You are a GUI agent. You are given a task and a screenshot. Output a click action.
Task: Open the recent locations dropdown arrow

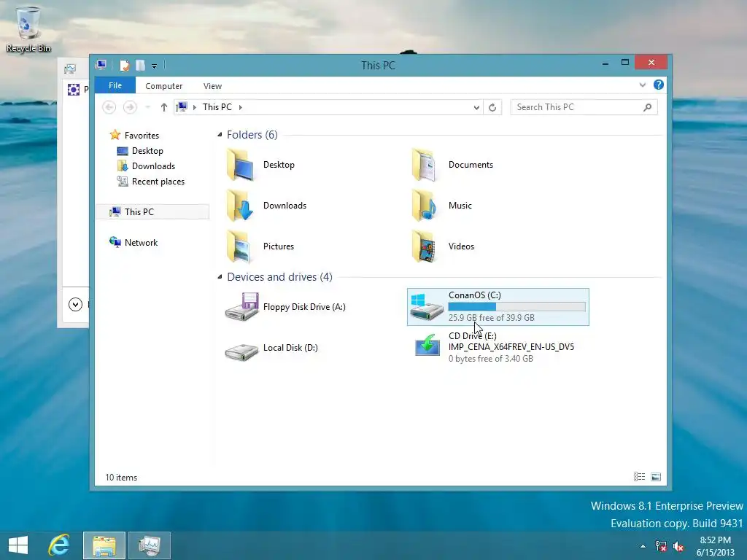click(147, 107)
